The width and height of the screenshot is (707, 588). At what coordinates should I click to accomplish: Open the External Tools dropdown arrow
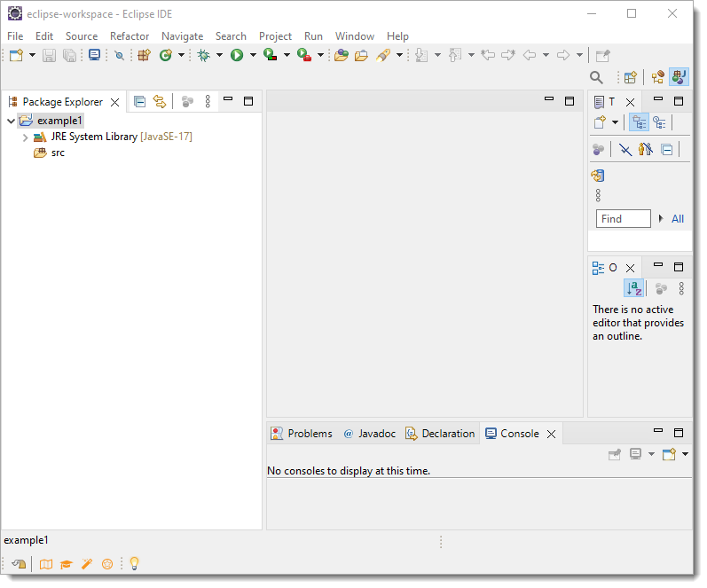320,55
